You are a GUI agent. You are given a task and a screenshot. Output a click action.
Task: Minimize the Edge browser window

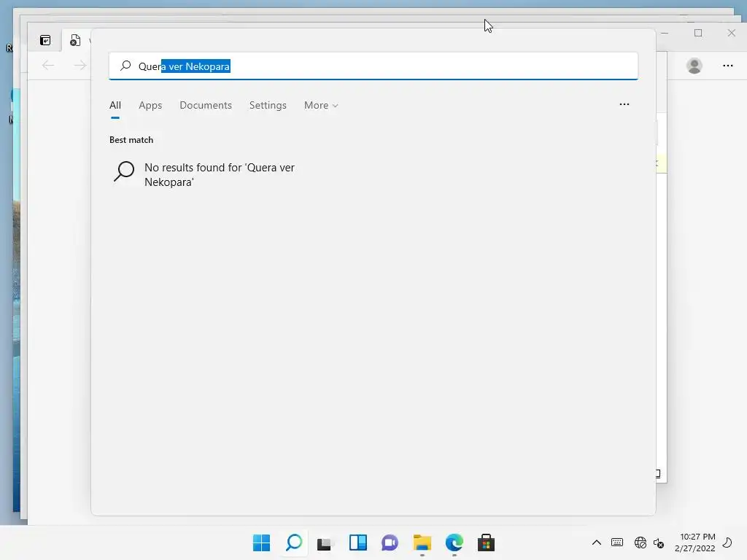665,33
